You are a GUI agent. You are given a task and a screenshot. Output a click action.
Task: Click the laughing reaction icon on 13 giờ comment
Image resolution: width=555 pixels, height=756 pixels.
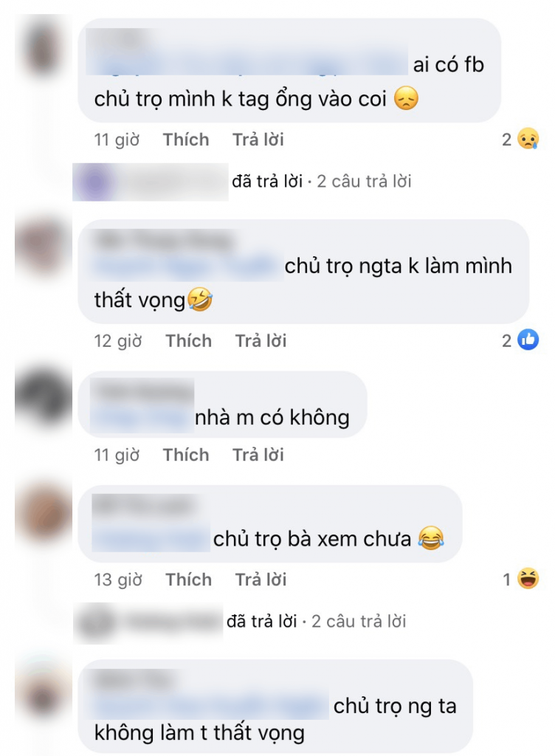pyautogui.click(x=528, y=579)
